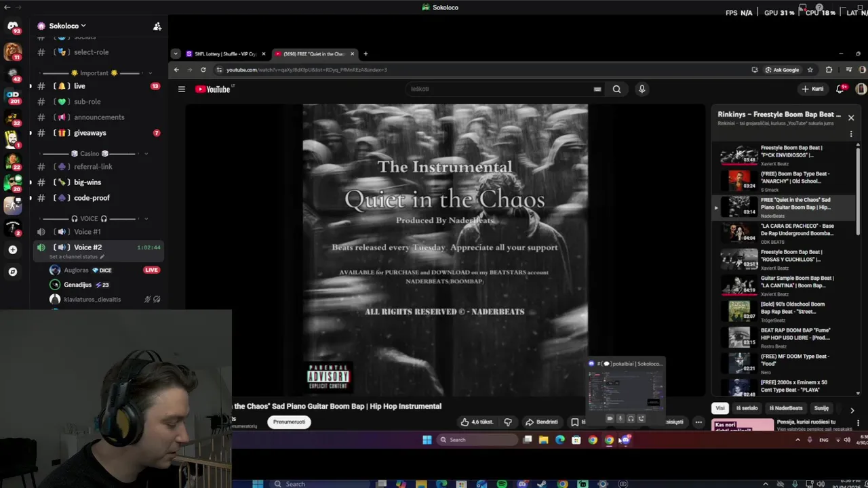This screenshot has height=488, width=868.
Task: Switch to the Quiet in the Chaos tab
Action: (x=313, y=54)
